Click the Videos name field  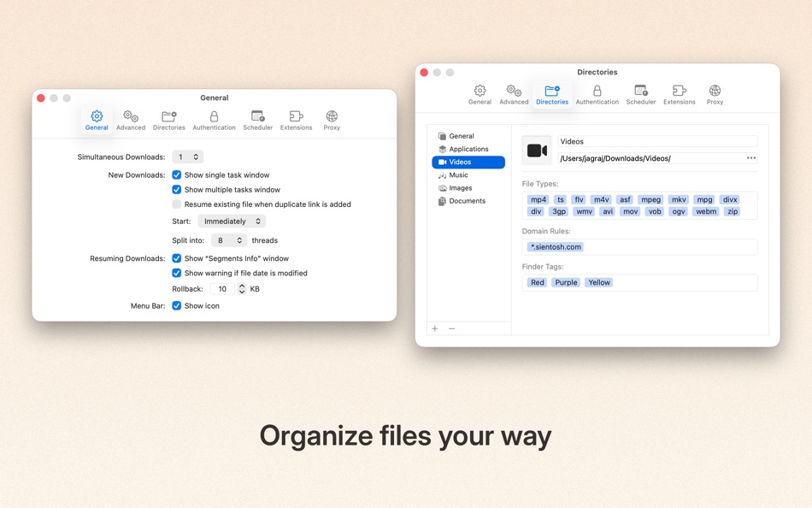pyautogui.click(x=657, y=141)
